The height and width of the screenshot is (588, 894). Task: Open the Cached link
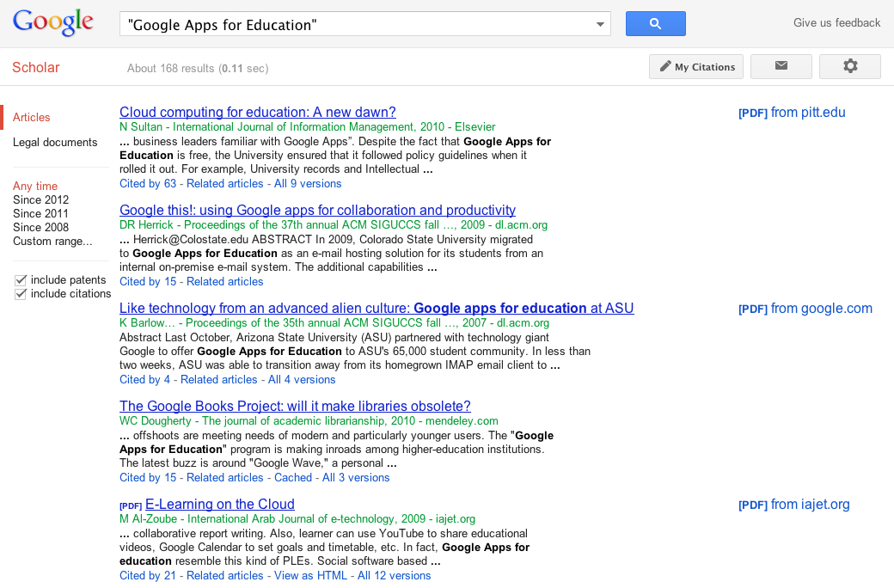click(293, 478)
